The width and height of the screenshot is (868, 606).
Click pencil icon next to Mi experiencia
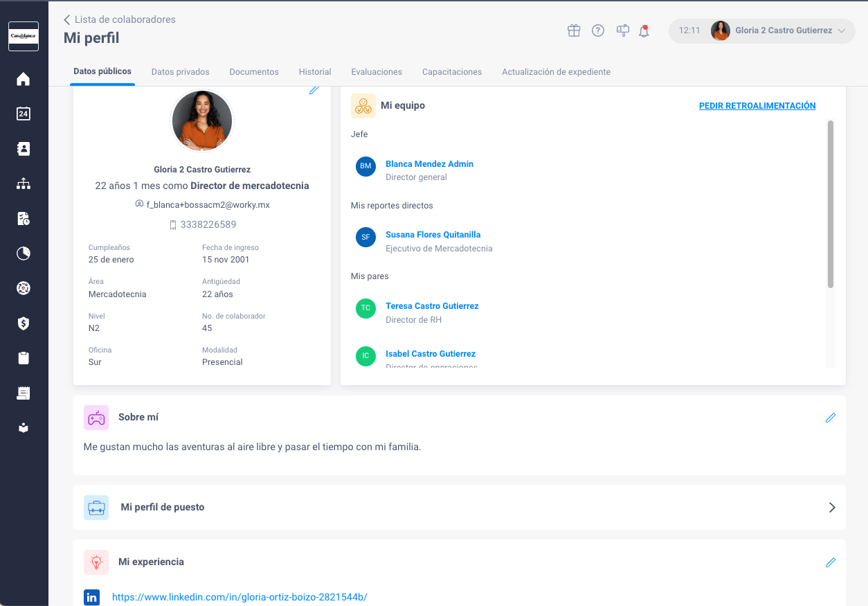[831, 562]
